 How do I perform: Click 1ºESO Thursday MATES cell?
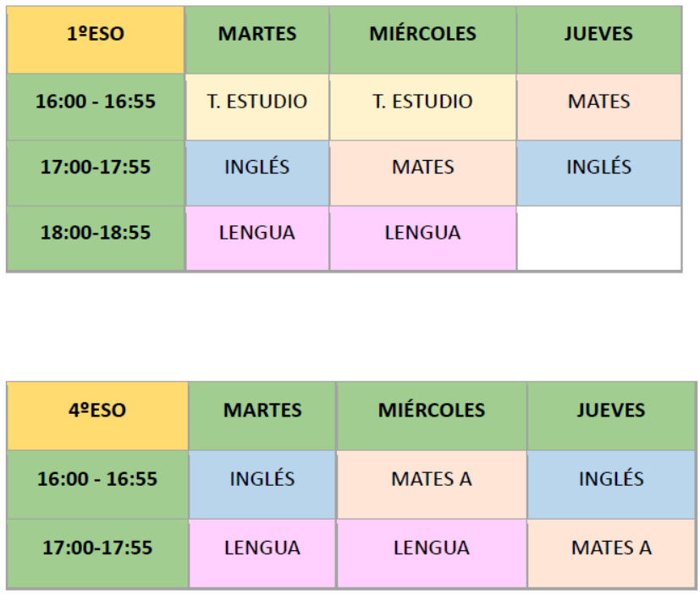pyautogui.click(x=598, y=102)
